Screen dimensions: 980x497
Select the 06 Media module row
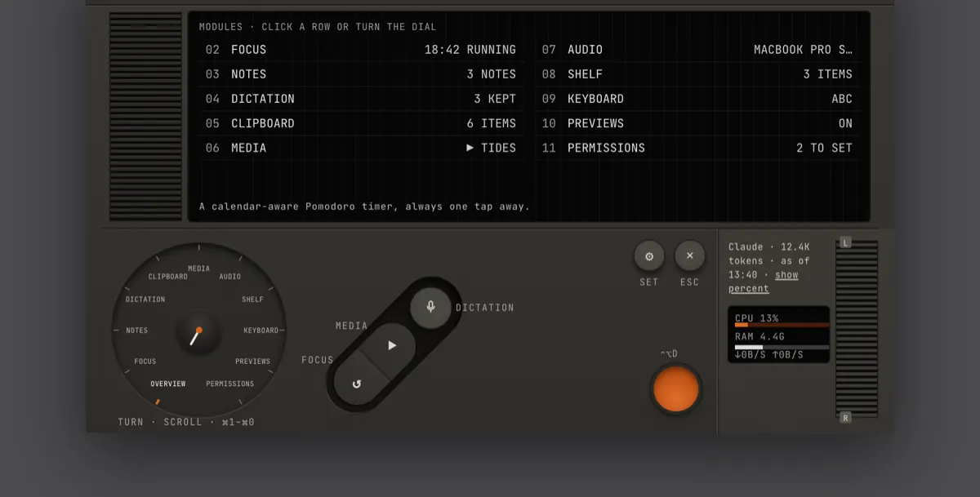click(361, 148)
